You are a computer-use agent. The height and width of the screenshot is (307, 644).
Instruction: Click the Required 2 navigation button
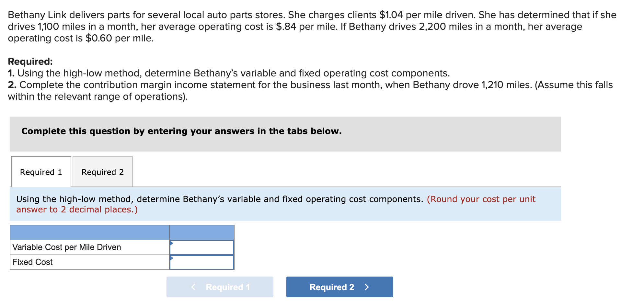[x=339, y=287]
